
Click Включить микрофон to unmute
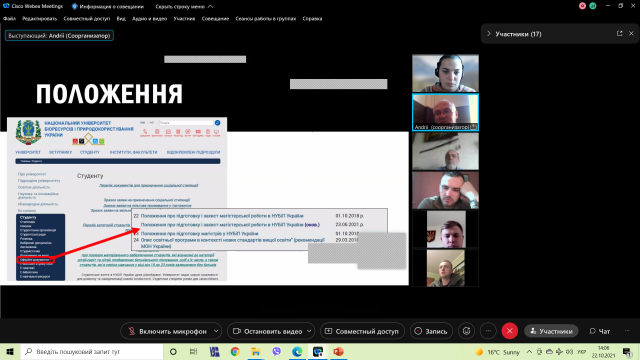tap(167, 331)
